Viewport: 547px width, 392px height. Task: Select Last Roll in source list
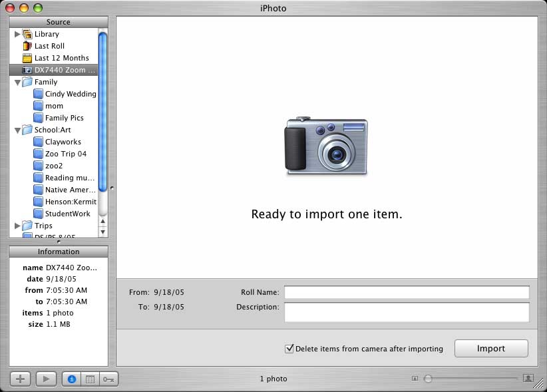(49, 46)
